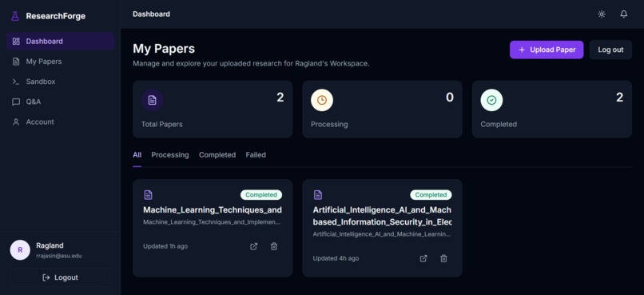Click the Dashboard grid icon in sidebar
Screen dimensions: 644x295
(16, 41)
